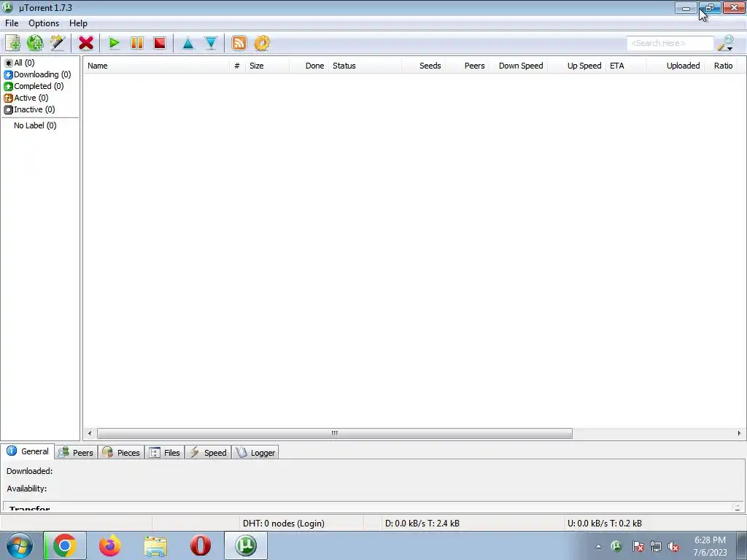The width and height of the screenshot is (747, 560).
Task: Click in the Search Here field
Action: tap(670, 43)
